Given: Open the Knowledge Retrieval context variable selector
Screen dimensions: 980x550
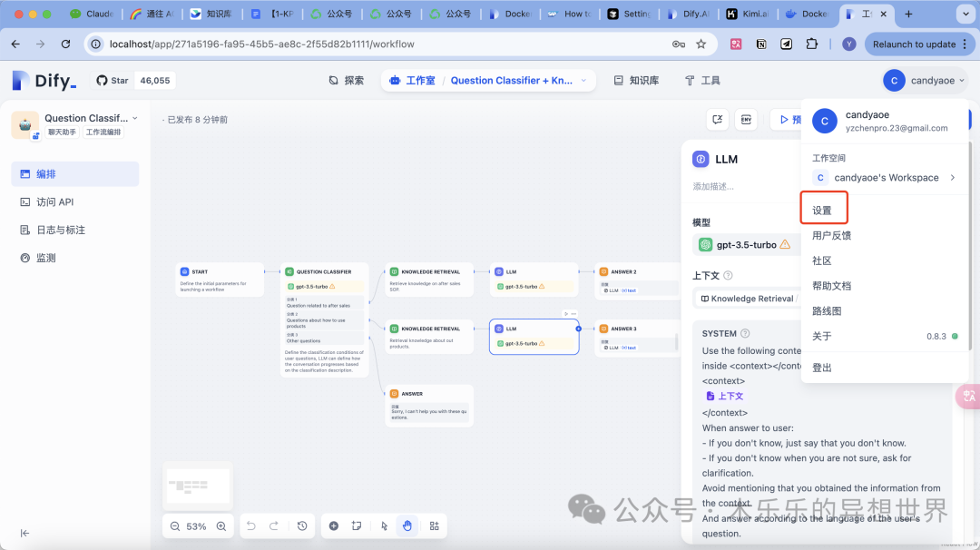Looking at the screenshot, I should tap(747, 299).
